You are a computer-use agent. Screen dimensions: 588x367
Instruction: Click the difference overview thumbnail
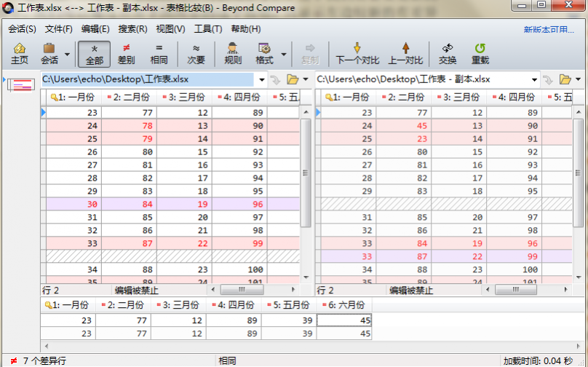click(21, 84)
